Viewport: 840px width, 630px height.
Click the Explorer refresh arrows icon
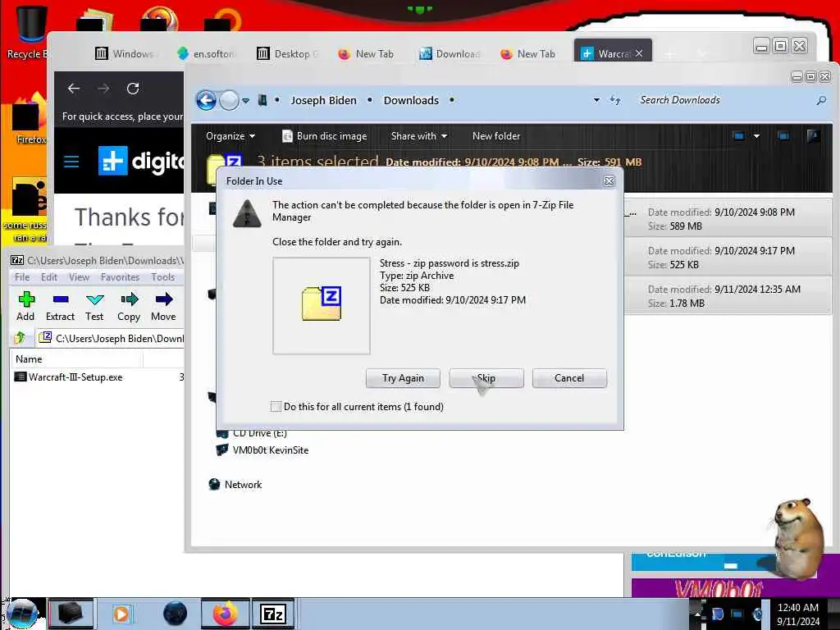coord(615,100)
